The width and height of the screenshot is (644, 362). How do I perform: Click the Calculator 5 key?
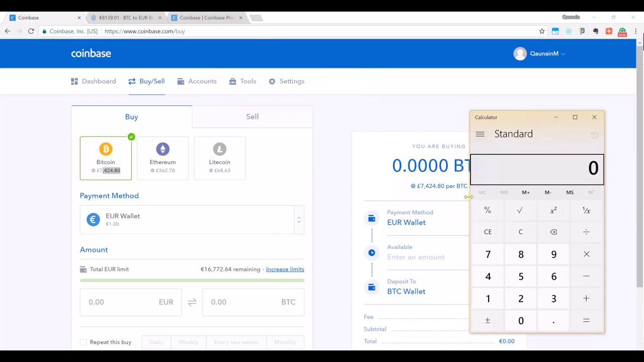(x=520, y=276)
